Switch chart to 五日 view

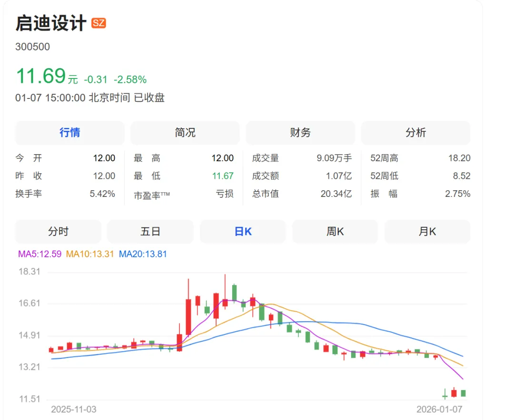[150, 232]
